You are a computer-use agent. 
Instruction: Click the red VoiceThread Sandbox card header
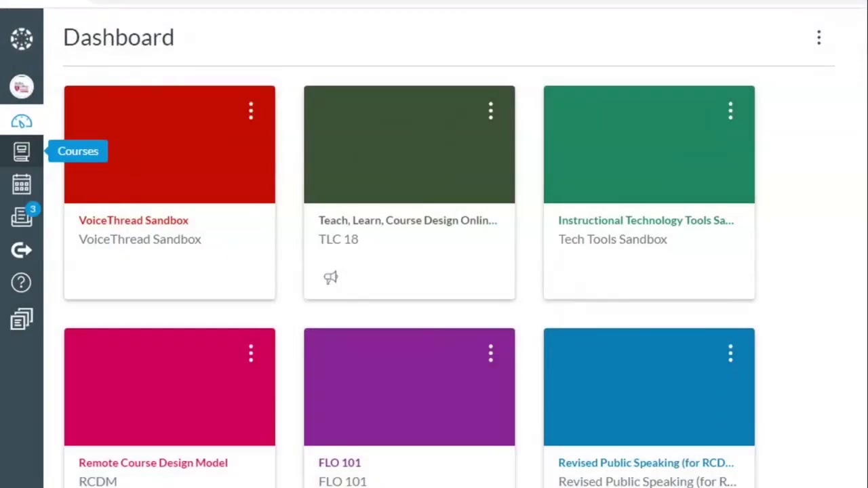click(x=170, y=144)
